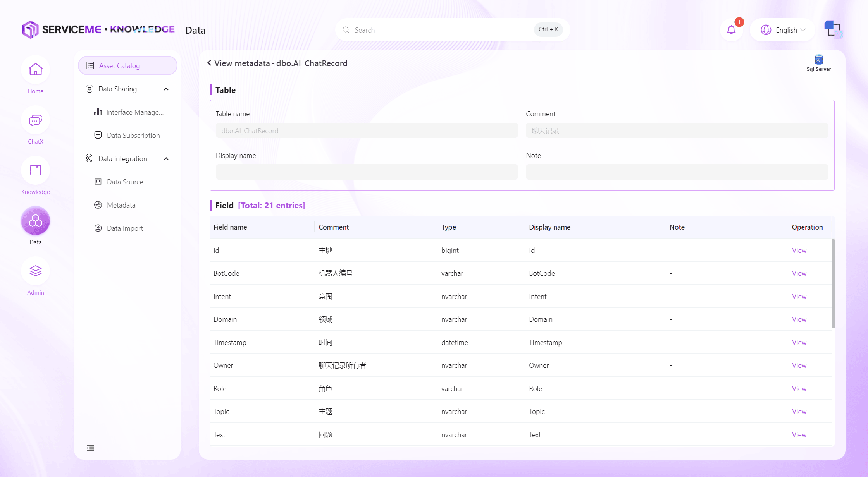Collapse the Data Sharing group

(166, 89)
